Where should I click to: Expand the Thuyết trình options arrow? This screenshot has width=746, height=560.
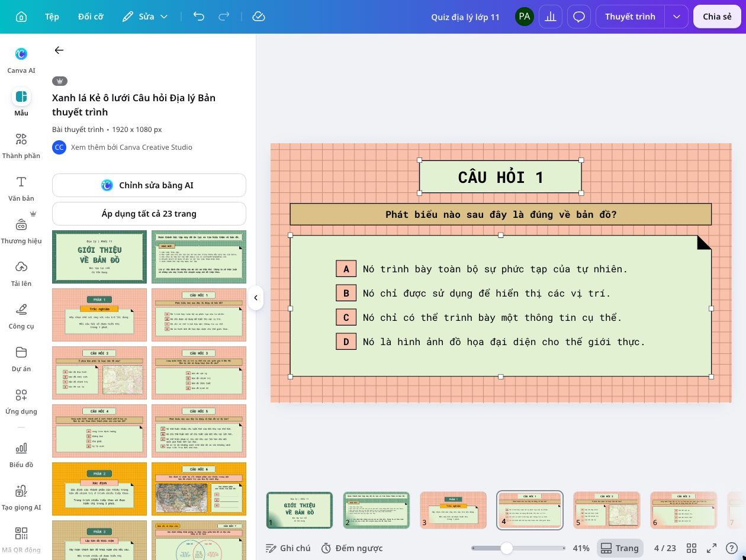[x=676, y=17]
